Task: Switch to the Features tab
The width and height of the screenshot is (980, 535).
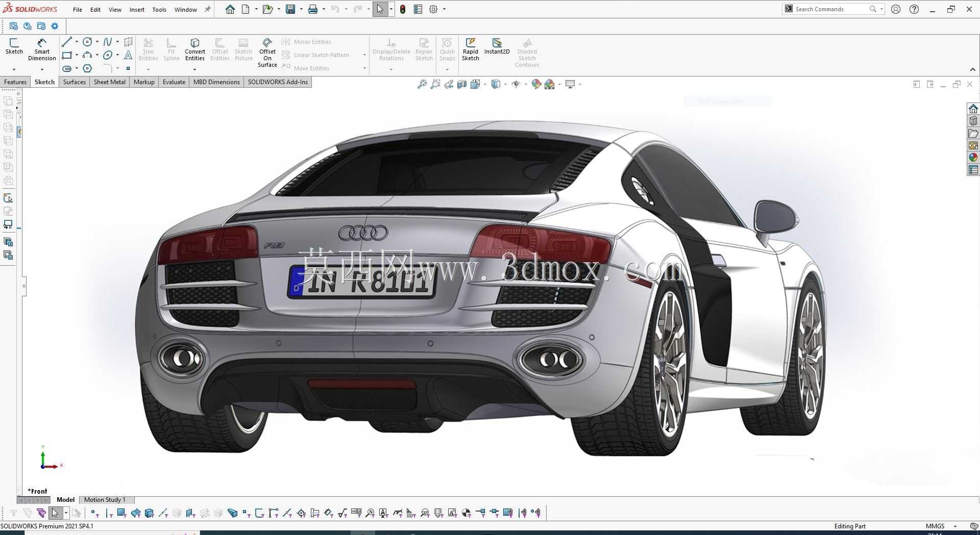Action: (15, 82)
